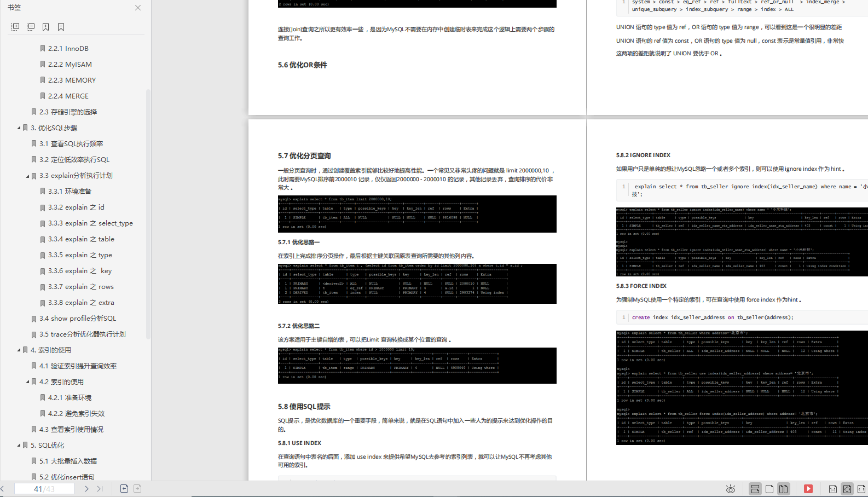Open bookmark 2.2.1 InnoDB
The image size is (868, 497).
[68, 49]
